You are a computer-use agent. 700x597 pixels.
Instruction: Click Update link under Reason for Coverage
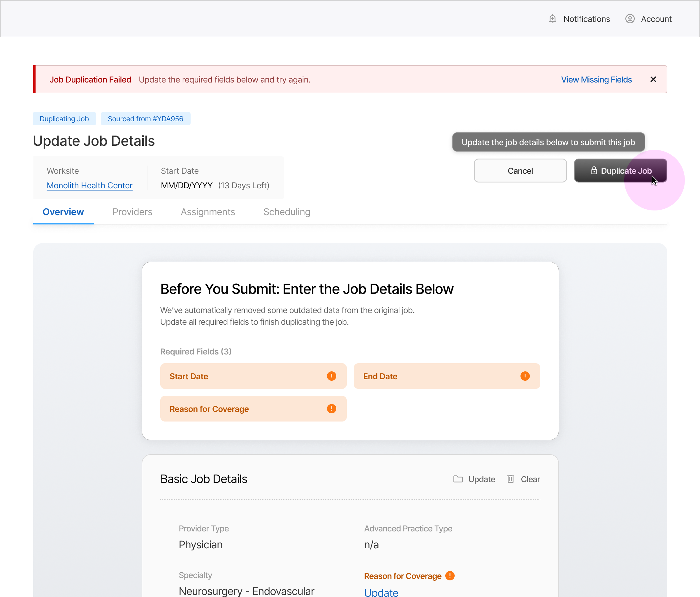381,592
